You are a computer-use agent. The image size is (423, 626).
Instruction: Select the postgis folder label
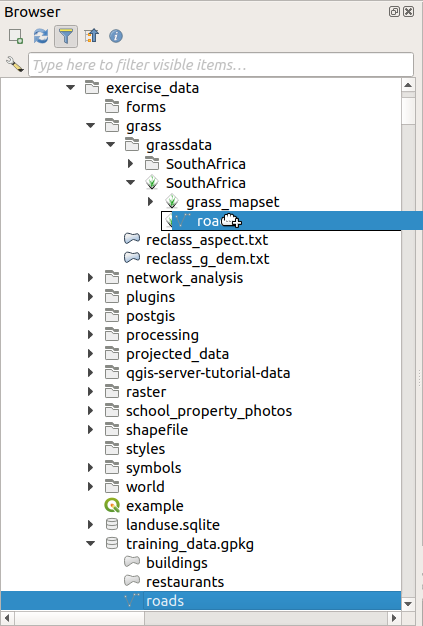[x=150, y=316]
